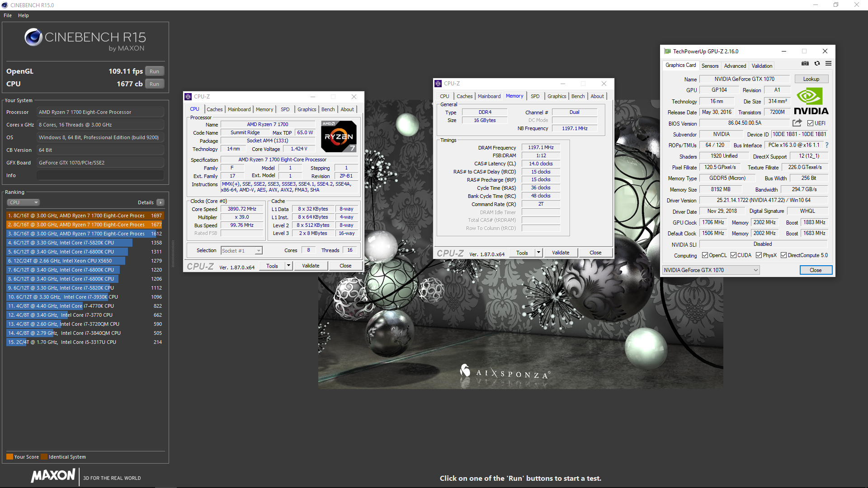This screenshot has width=868, height=488.
Task: Click the Cinebench title bar icon
Action: pyautogui.click(x=5, y=5)
